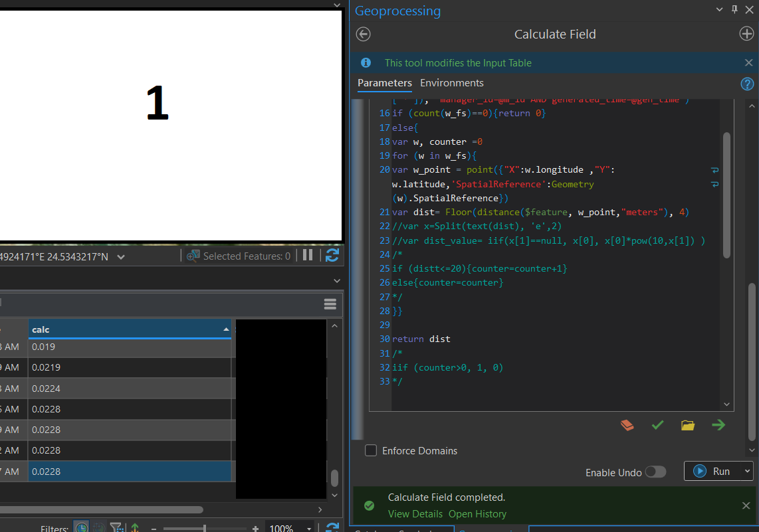Import an expression via the folder icon
Viewport: 759px width, 532px height.
688,425
